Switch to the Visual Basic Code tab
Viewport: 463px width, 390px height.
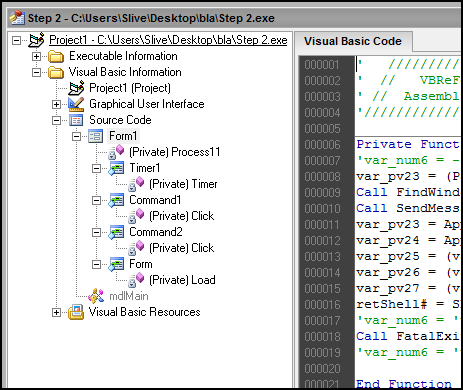pos(353,41)
